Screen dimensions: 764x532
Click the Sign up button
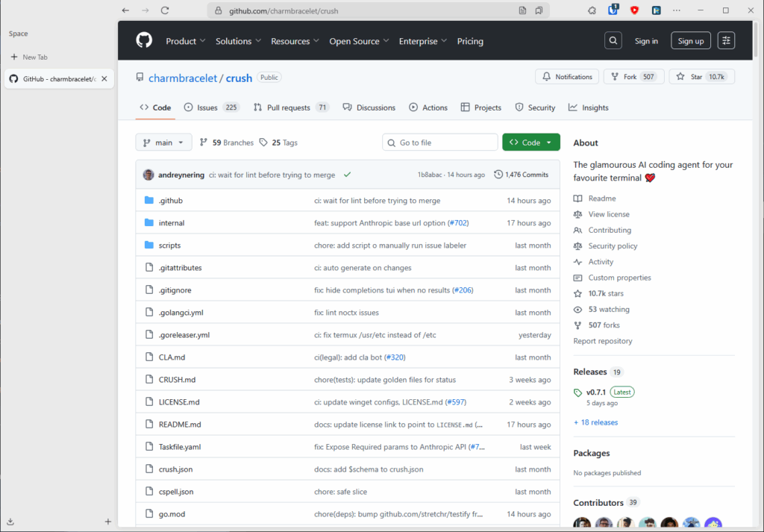tap(690, 41)
